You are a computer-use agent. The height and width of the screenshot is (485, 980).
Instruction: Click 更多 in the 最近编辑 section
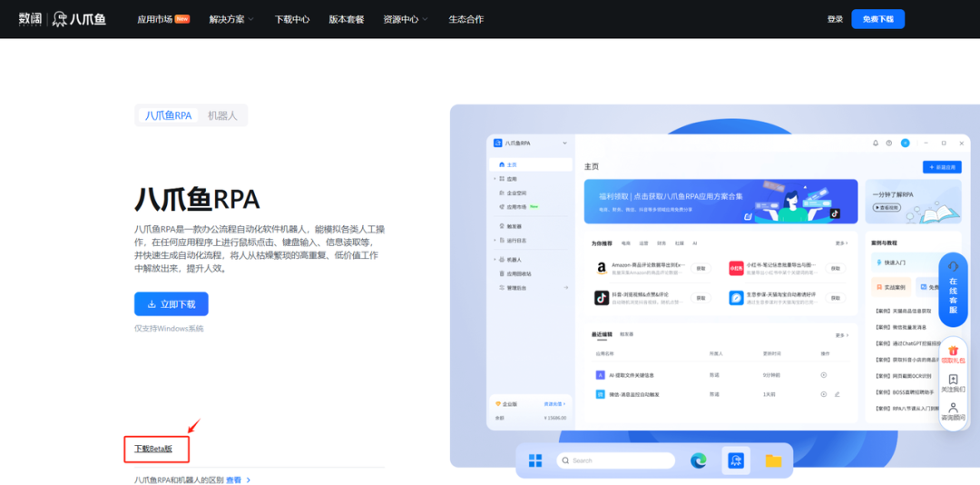[842, 335]
